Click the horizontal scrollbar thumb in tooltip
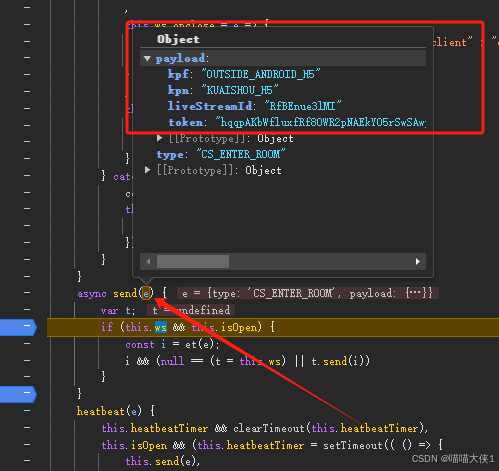This screenshot has width=499, height=471. click(x=193, y=262)
